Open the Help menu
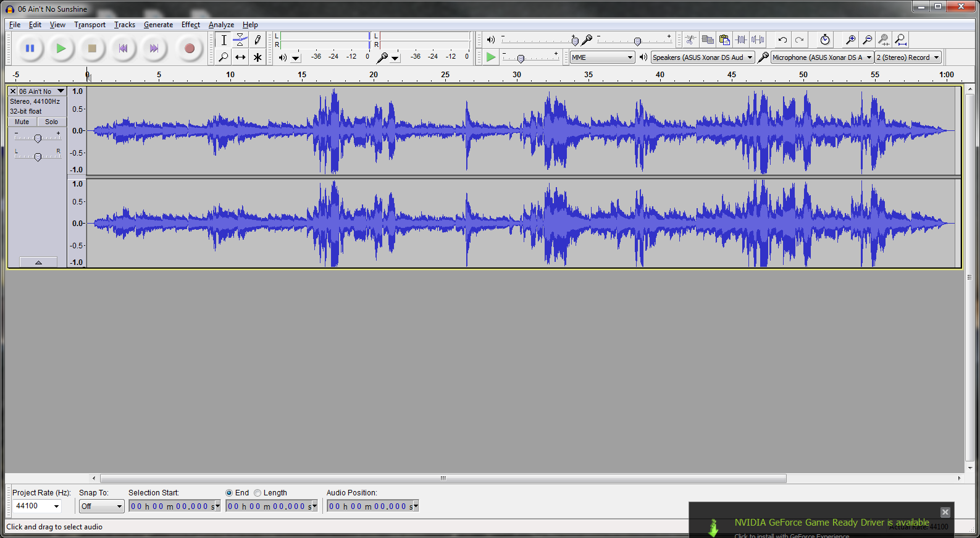 [x=250, y=25]
